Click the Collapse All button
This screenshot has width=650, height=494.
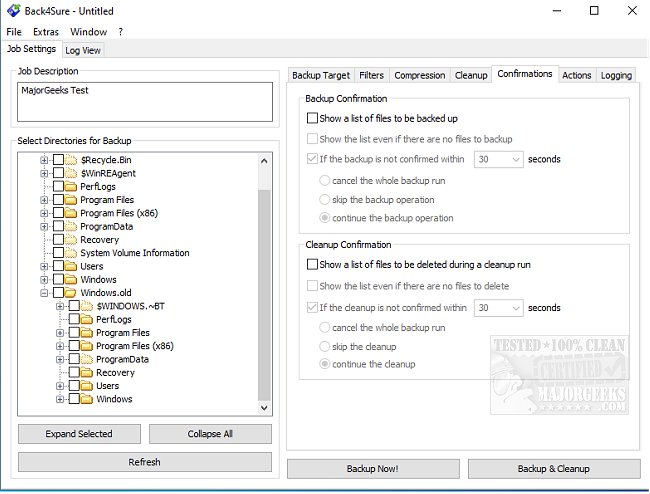(x=210, y=434)
